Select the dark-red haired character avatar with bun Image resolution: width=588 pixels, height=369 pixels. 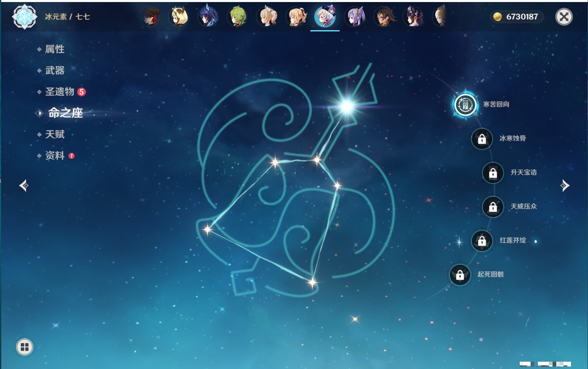pos(151,17)
